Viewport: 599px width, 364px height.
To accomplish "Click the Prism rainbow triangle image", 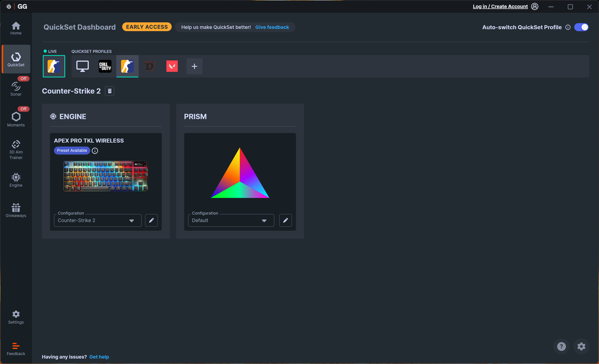I will click(x=240, y=173).
